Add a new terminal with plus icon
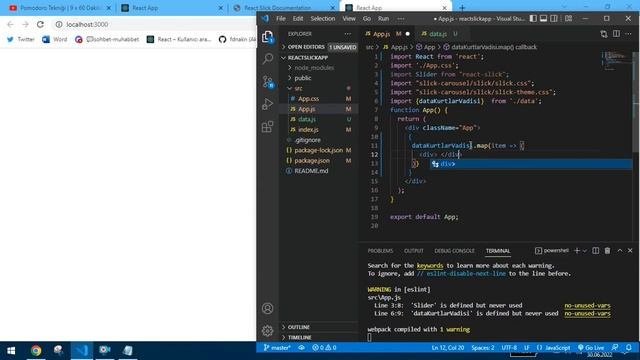This screenshot has width=640, height=360. pyautogui.click(x=577, y=251)
